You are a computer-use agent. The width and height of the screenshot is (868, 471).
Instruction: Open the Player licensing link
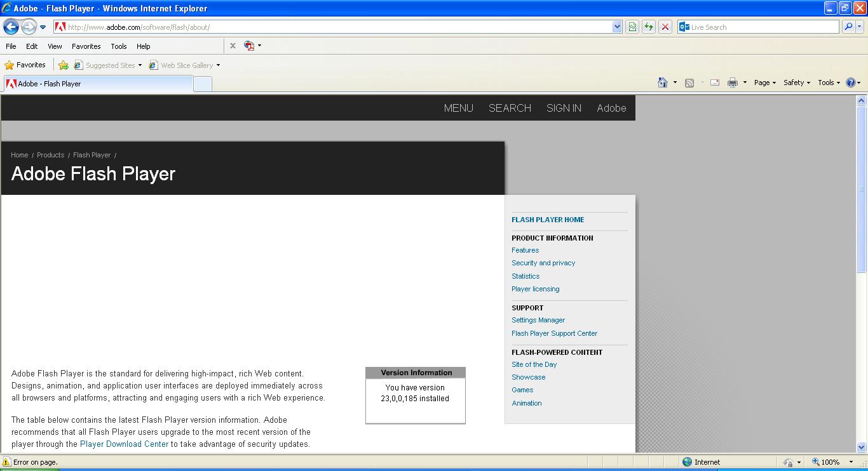[536, 289]
